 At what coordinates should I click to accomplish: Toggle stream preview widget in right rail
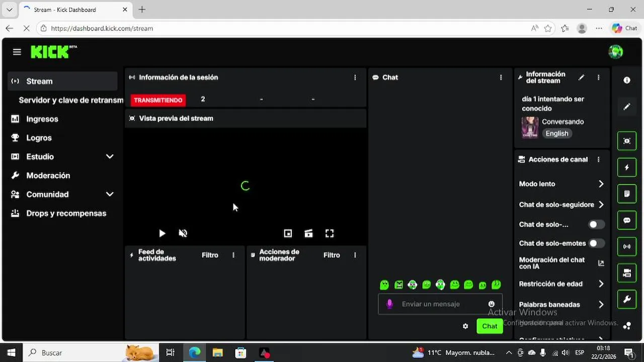click(x=627, y=141)
